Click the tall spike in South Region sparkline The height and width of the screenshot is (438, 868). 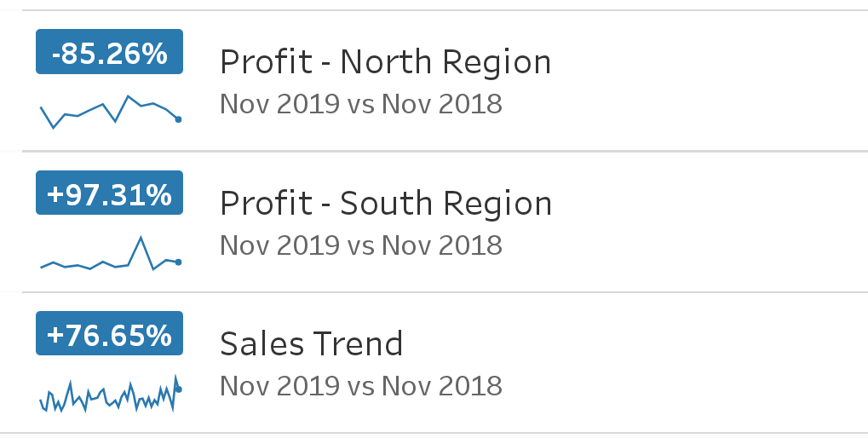(141, 238)
